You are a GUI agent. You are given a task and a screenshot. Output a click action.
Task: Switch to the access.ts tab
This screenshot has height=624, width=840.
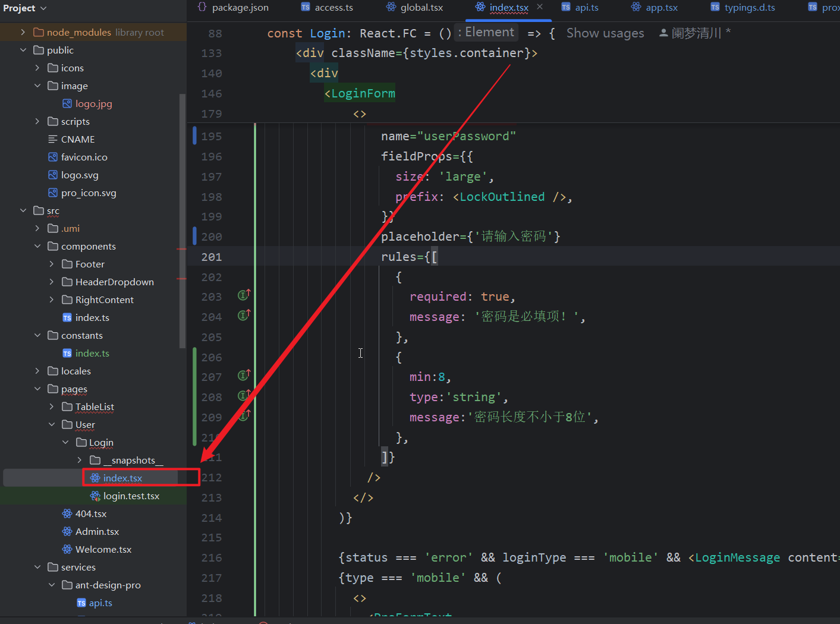[x=328, y=8]
